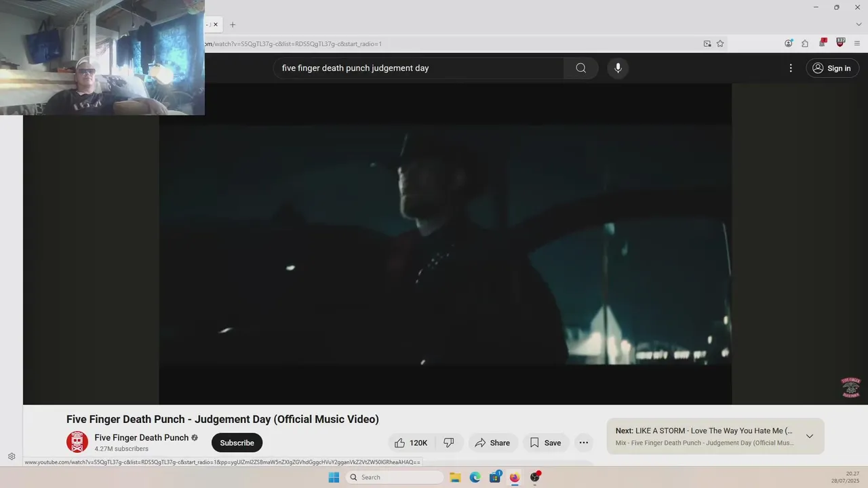Bookmark this page with star icon
The image size is (868, 488).
click(x=720, y=43)
